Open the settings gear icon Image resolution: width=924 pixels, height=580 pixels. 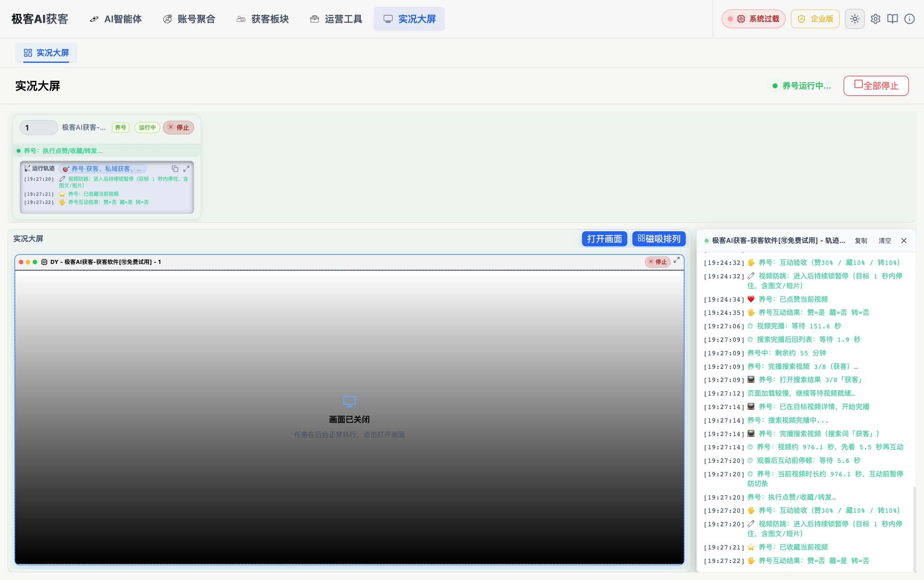point(875,19)
